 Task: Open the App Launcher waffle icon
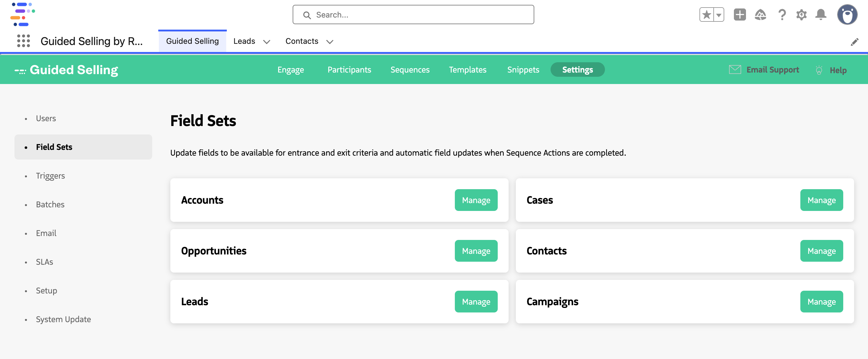point(23,41)
